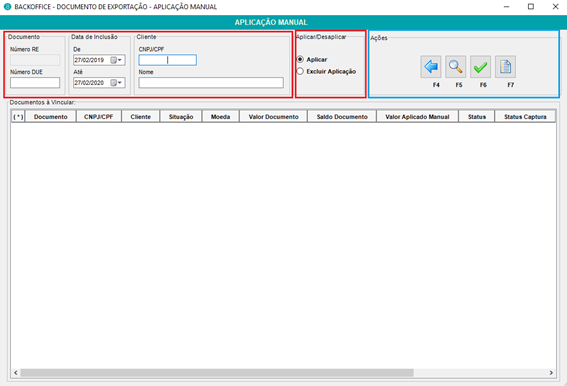Click the disabled Número RE field
This screenshot has width=567, height=386.
click(35, 60)
